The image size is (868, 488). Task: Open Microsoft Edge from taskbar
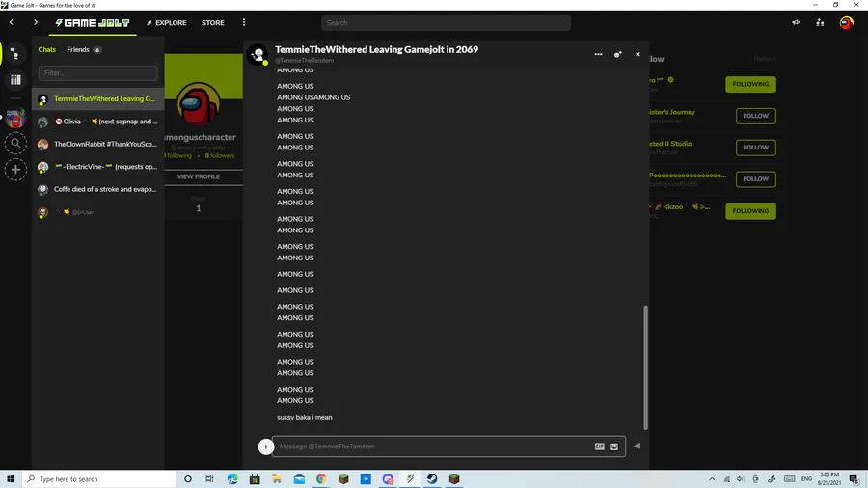(x=231, y=479)
